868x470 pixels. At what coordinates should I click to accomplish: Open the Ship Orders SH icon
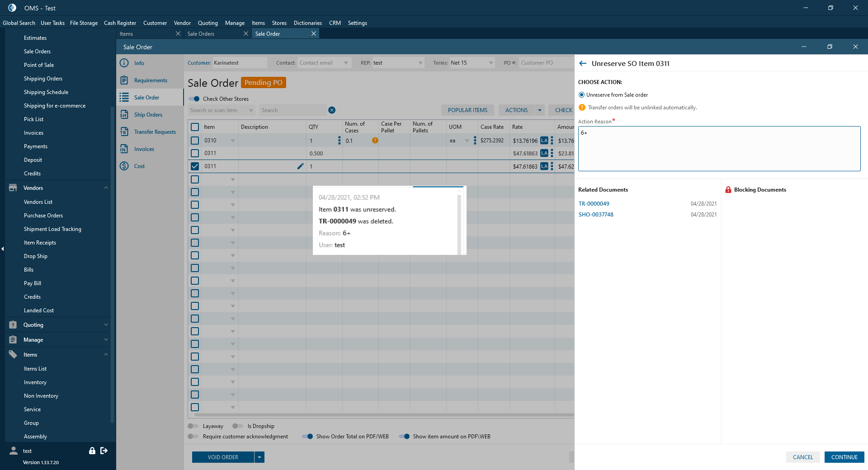point(124,115)
